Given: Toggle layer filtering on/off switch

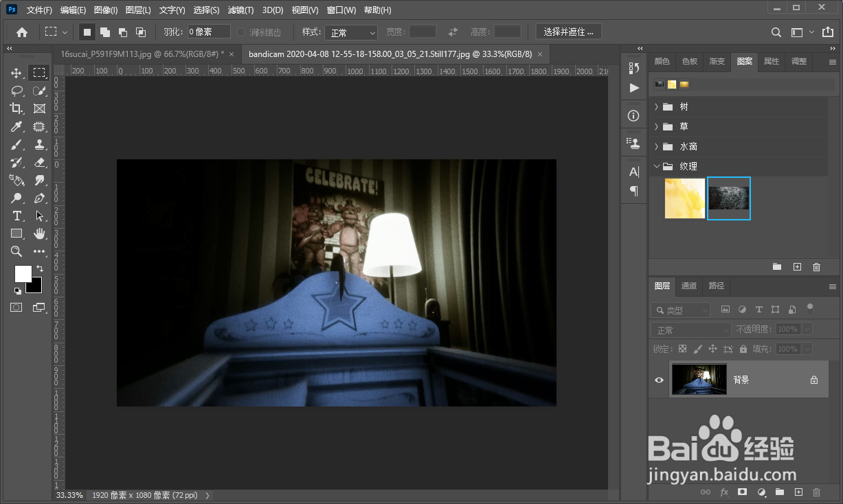Looking at the screenshot, I should pos(810,308).
